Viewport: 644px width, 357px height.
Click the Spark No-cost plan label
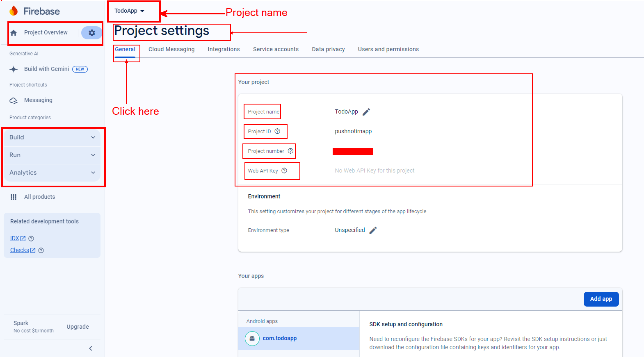(x=34, y=327)
